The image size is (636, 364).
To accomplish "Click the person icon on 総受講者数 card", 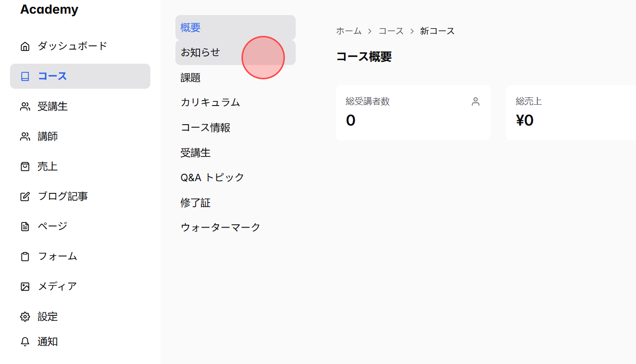I will point(475,101).
